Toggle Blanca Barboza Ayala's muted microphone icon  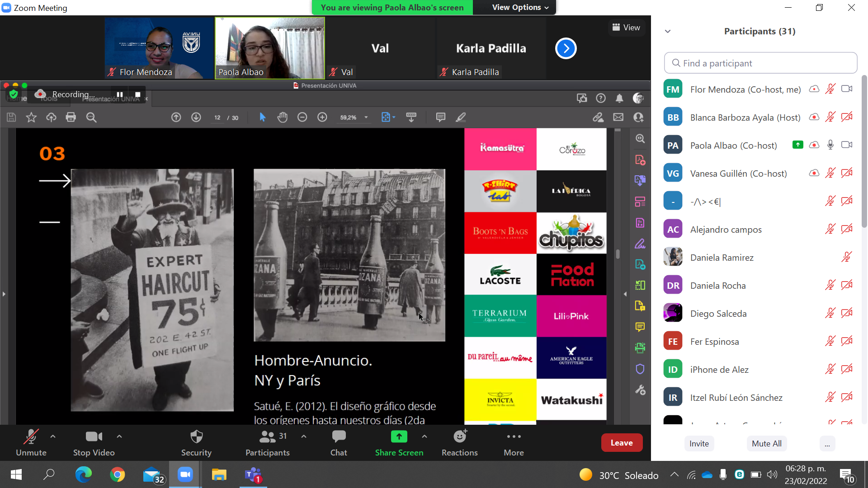point(830,117)
